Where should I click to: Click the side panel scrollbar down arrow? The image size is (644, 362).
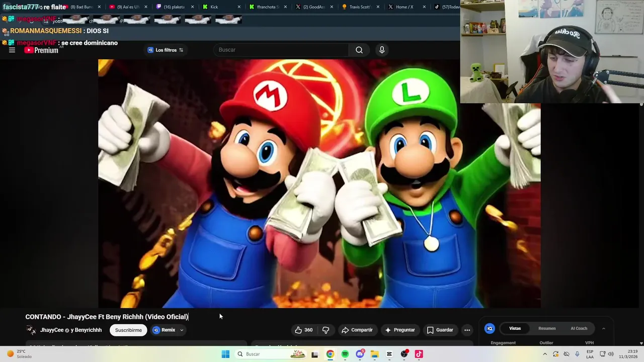coord(641,343)
